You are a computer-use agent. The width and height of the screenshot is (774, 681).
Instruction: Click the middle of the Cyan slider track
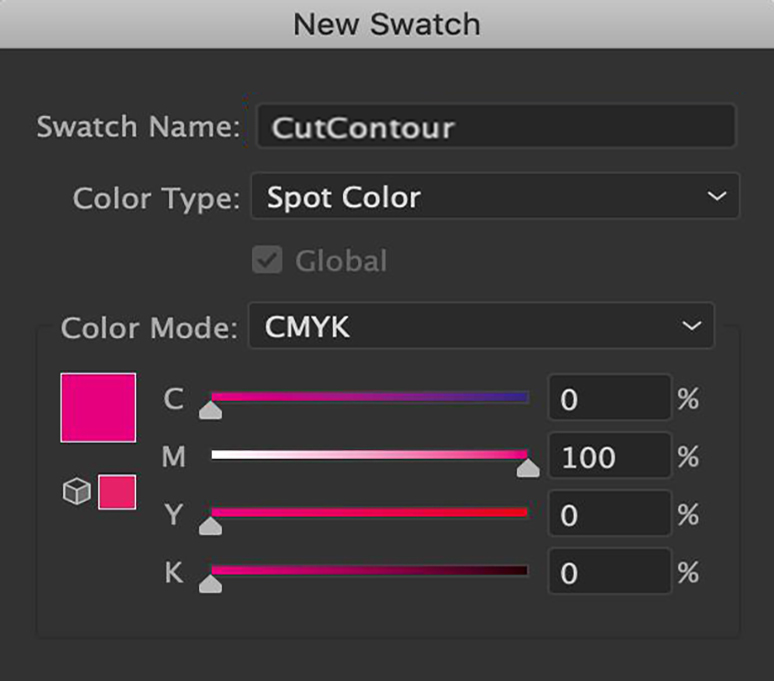tap(369, 397)
